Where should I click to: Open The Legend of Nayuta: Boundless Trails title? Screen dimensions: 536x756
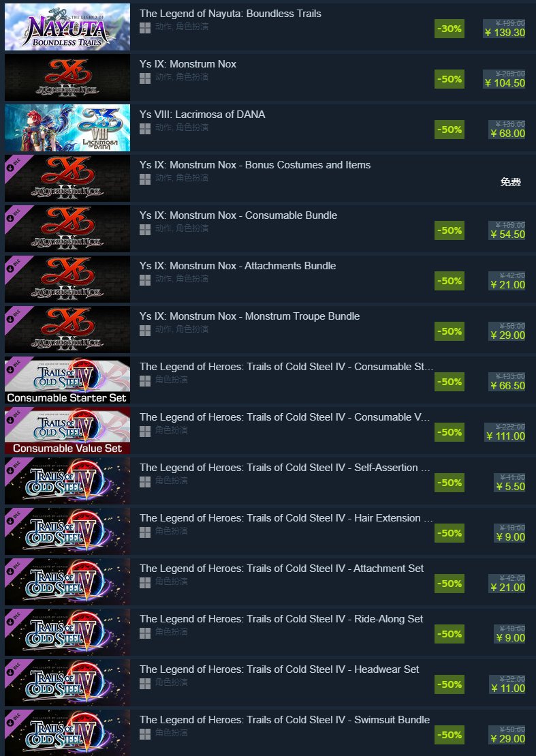tap(230, 14)
